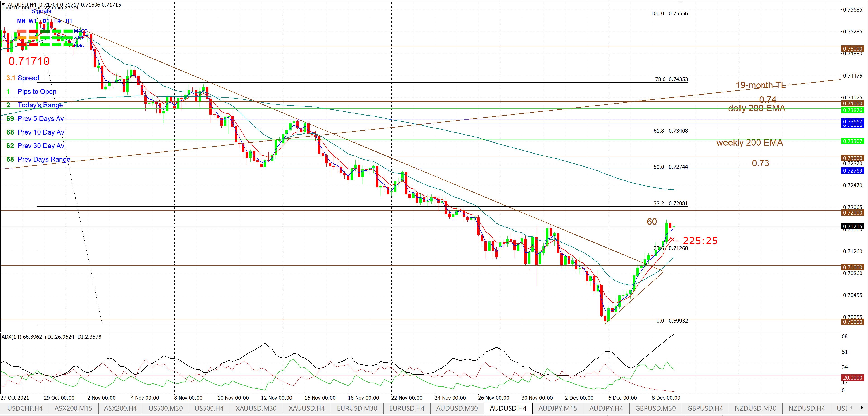This screenshot has width=868, height=416.
Task: Select the XAUUSD,H4 chart tab
Action: (307, 408)
